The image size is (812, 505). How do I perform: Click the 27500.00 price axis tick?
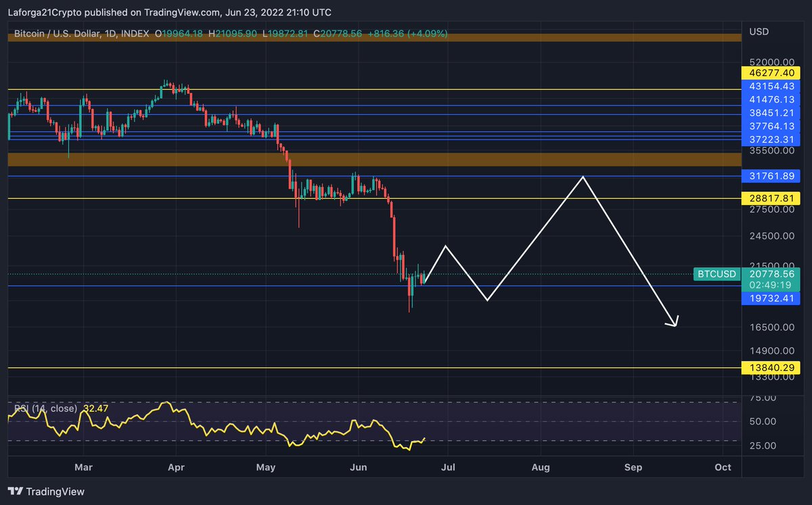tap(771, 210)
